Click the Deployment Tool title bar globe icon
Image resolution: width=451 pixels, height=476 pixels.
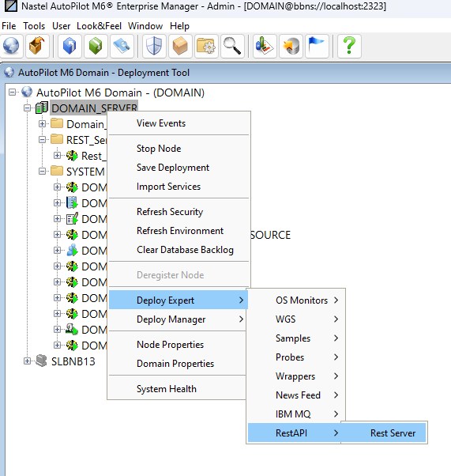click(x=9, y=72)
